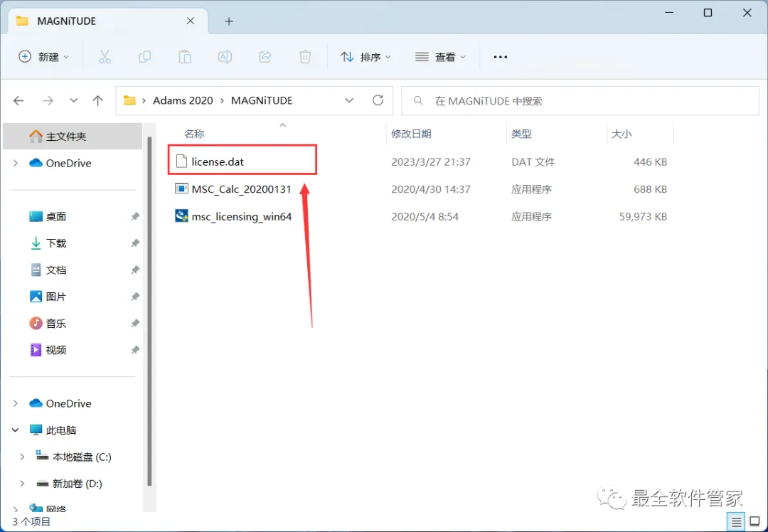Open 音乐 in quick access

pyautogui.click(x=55, y=324)
